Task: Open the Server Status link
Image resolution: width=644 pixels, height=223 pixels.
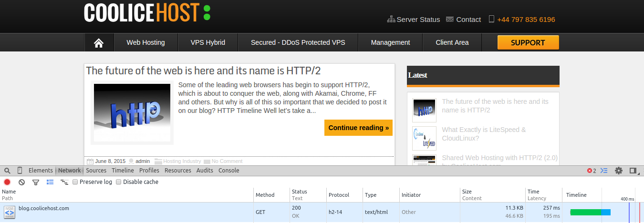Action: pyautogui.click(x=418, y=20)
